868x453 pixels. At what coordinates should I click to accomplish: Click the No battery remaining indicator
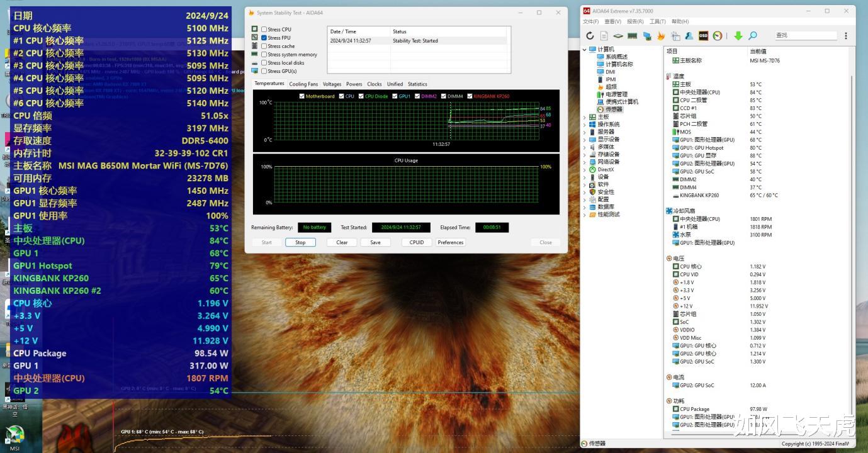point(314,227)
